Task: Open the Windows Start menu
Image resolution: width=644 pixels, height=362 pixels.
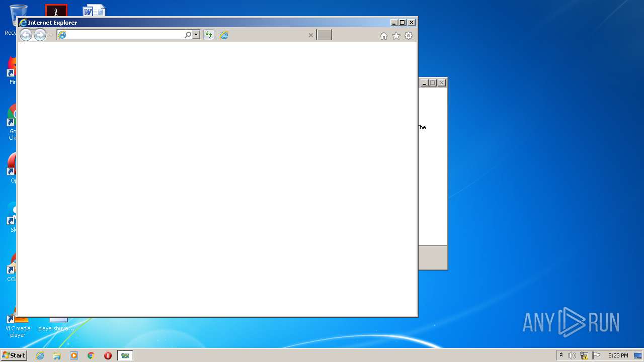Action: [x=14, y=355]
